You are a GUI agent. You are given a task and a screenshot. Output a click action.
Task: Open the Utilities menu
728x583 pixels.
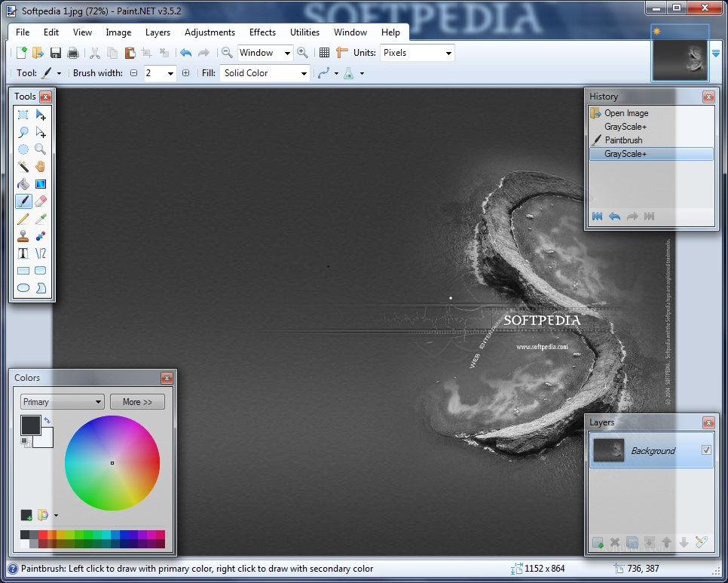coord(304,32)
